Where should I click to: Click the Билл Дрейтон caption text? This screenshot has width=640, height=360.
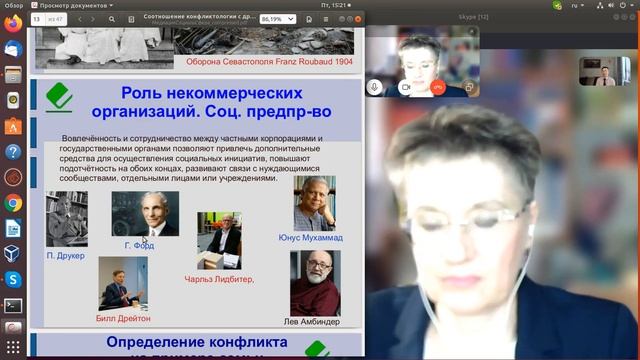click(x=123, y=318)
